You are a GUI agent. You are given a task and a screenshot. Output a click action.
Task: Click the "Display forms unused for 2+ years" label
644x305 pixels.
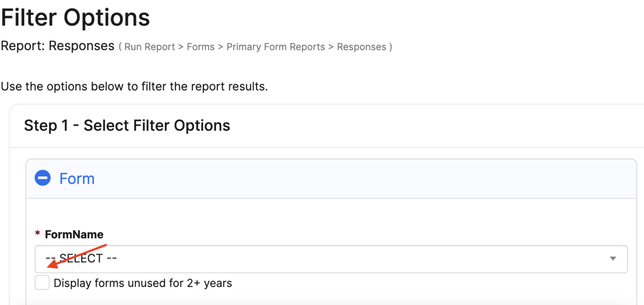coord(143,283)
